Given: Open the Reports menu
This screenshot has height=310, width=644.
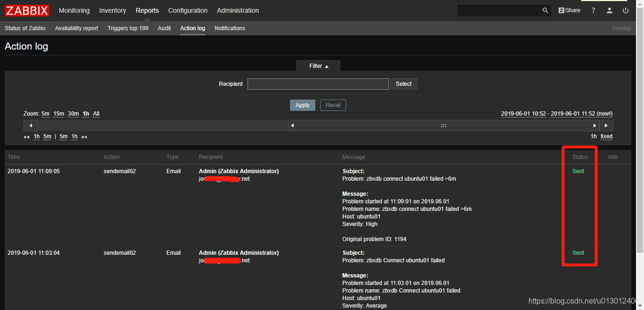Looking at the screenshot, I should pyautogui.click(x=147, y=10).
